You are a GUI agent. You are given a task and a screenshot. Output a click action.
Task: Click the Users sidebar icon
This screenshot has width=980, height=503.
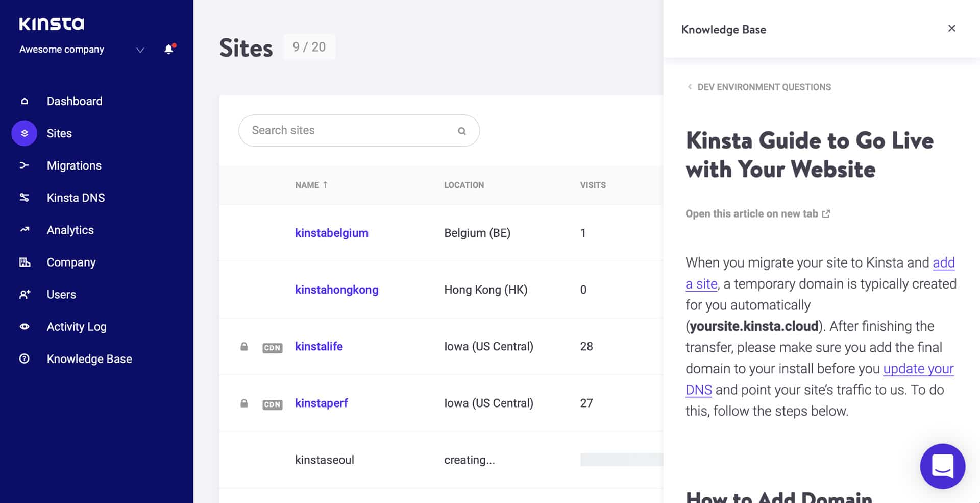pos(24,294)
